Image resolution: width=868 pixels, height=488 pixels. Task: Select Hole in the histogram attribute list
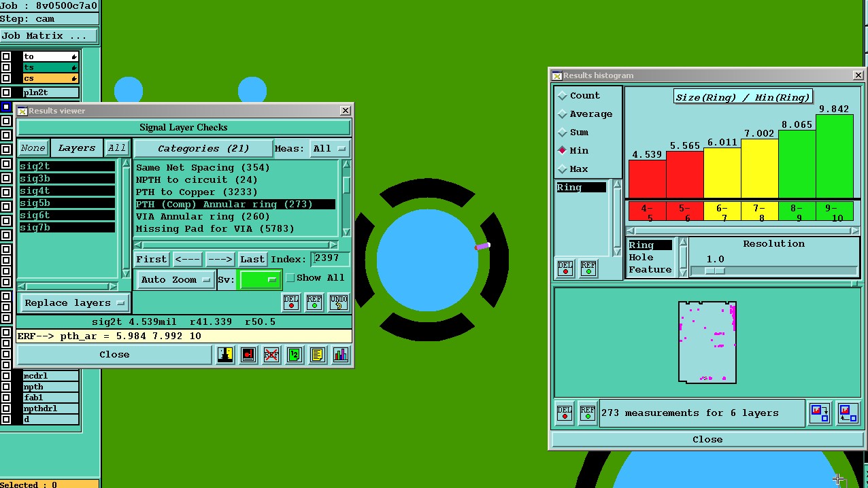(x=641, y=258)
